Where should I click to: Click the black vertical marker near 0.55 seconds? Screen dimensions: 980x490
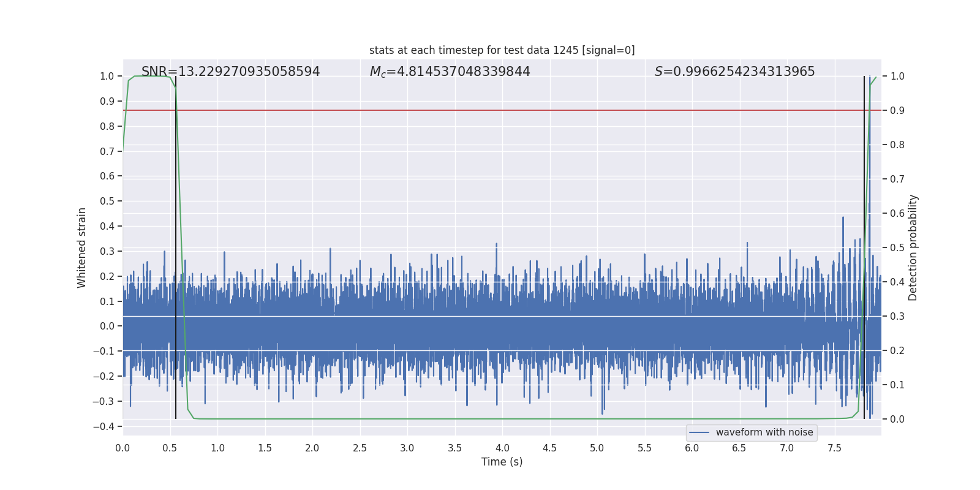click(x=176, y=247)
